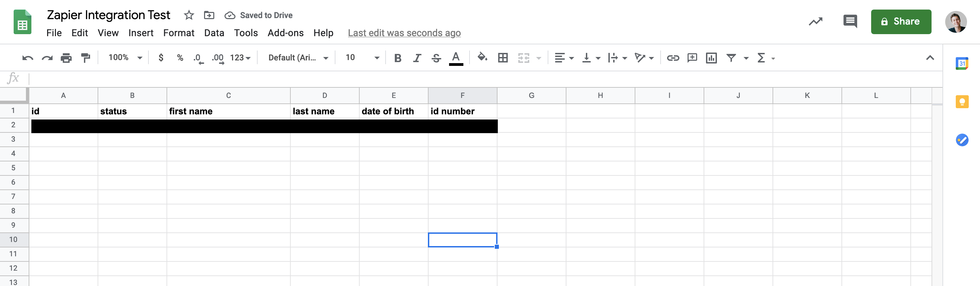Open the Google account avatar

pyautogui.click(x=956, y=22)
